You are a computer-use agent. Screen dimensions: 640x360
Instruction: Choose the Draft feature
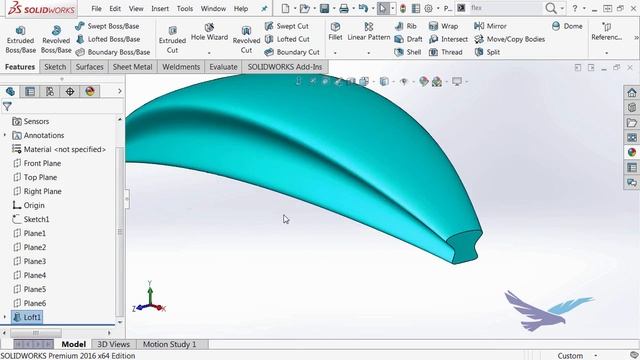[x=408, y=39]
